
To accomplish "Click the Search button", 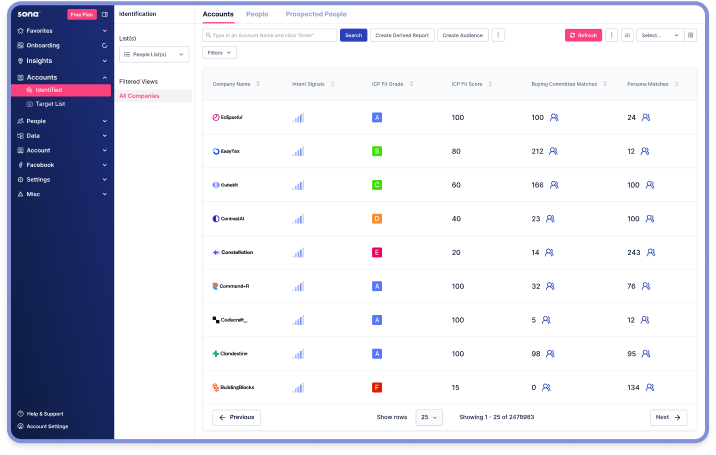I will click(x=353, y=35).
